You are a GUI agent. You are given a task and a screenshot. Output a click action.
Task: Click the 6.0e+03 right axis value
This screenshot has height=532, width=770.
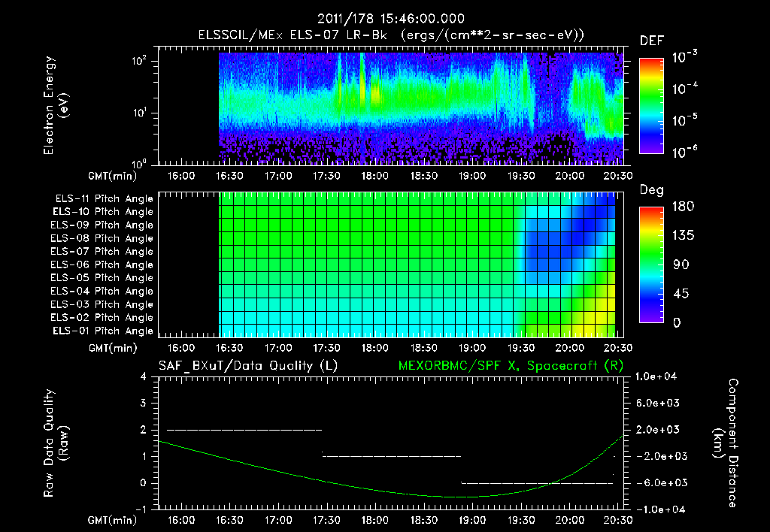(658, 403)
